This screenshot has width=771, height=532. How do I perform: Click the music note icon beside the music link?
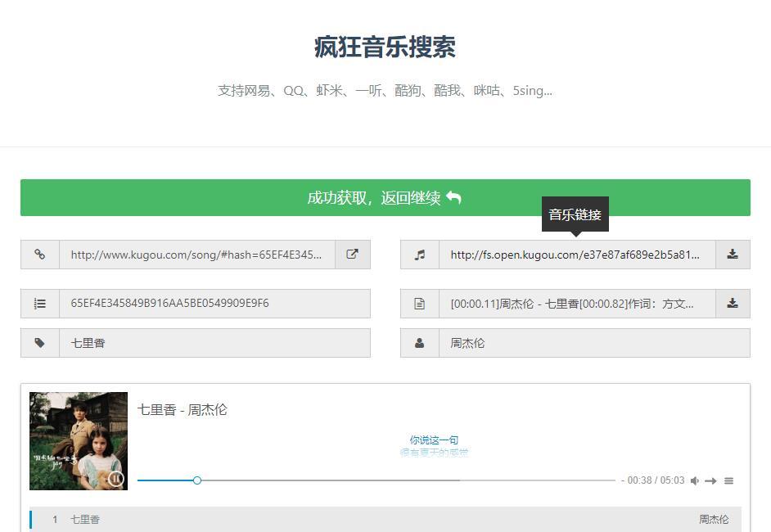419,255
